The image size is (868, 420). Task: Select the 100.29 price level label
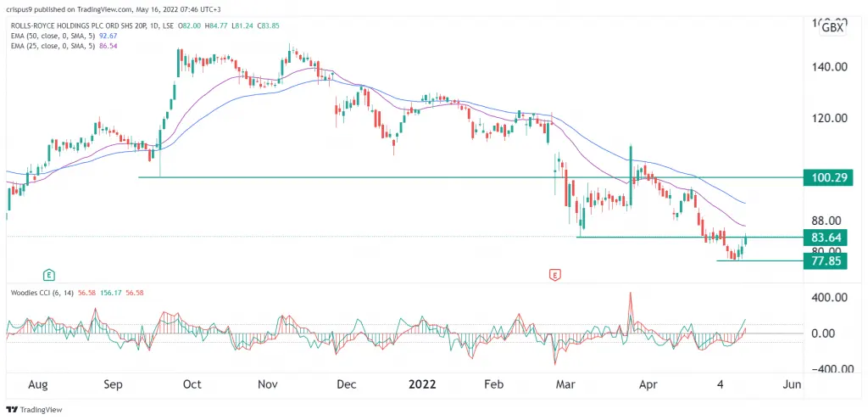click(x=827, y=178)
